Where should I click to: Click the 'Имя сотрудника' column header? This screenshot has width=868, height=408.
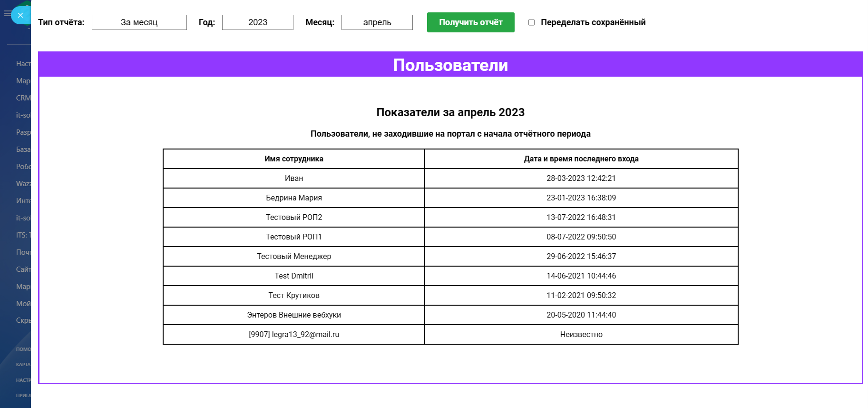click(x=294, y=159)
